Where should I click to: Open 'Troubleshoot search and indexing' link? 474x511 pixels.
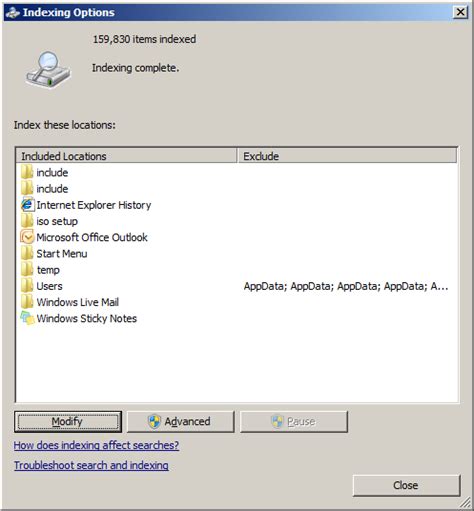91,465
